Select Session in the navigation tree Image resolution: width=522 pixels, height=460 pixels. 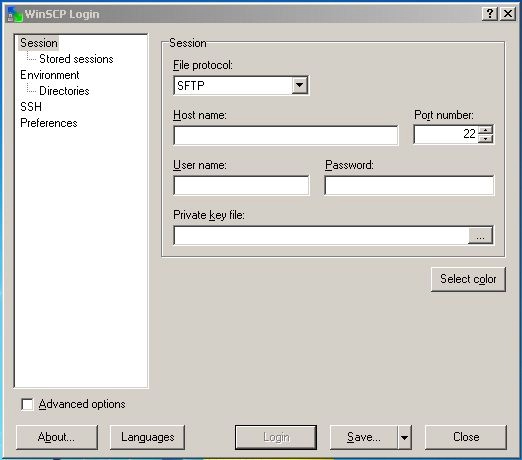tap(39, 43)
